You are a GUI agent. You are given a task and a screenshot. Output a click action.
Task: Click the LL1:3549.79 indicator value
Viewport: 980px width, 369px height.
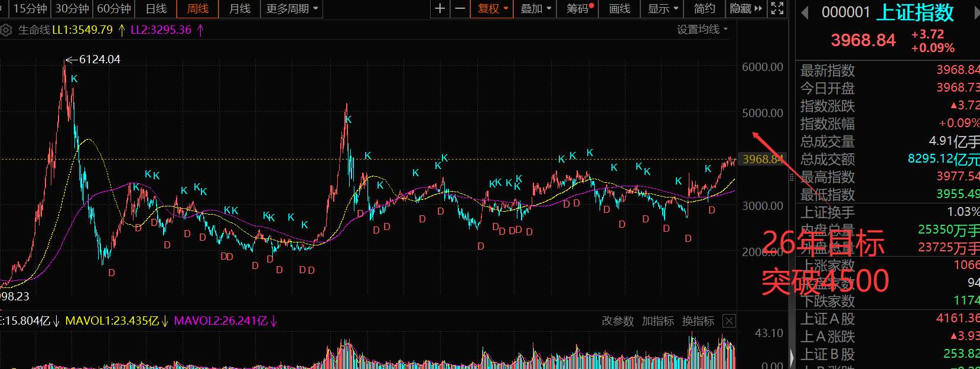[x=82, y=30]
